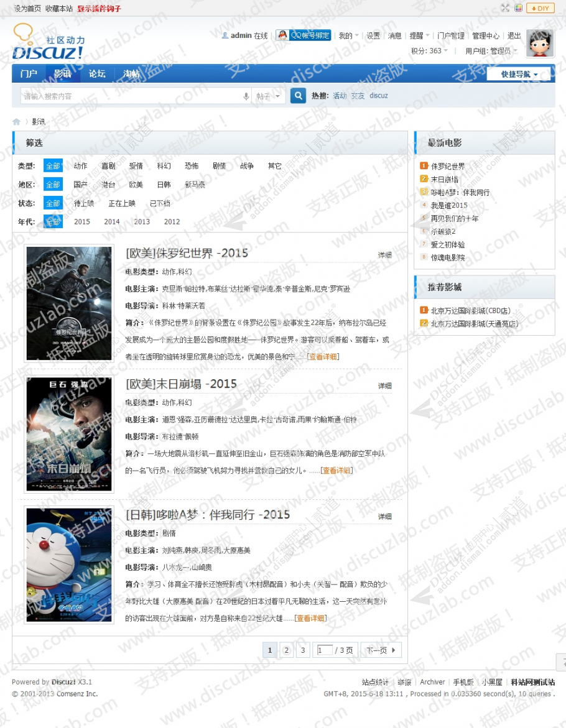Open 杀破狼2 in the 最新电影 list
This screenshot has width=566, height=728.
pos(443,231)
